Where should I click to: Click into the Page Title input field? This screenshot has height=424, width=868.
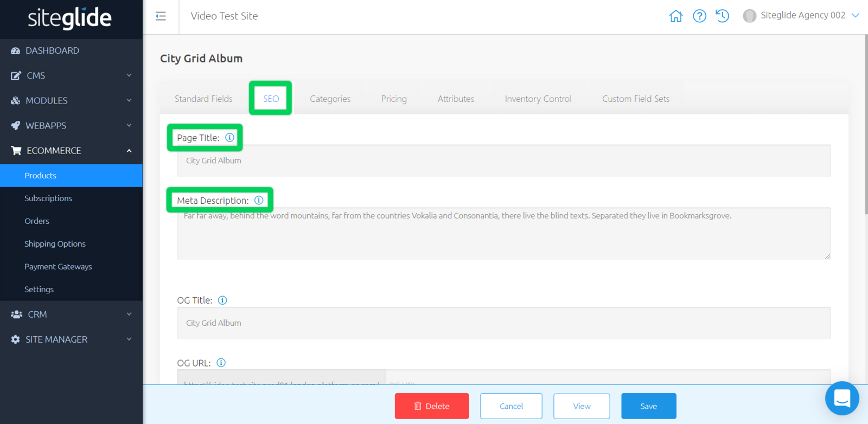[503, 161]
